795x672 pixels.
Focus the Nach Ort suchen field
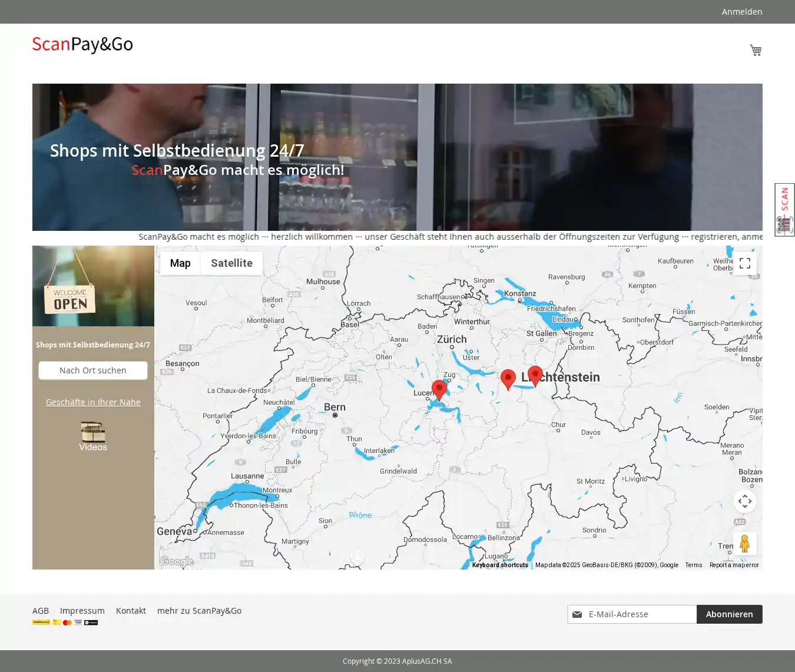pyautogui.click(x=93, y=370)
